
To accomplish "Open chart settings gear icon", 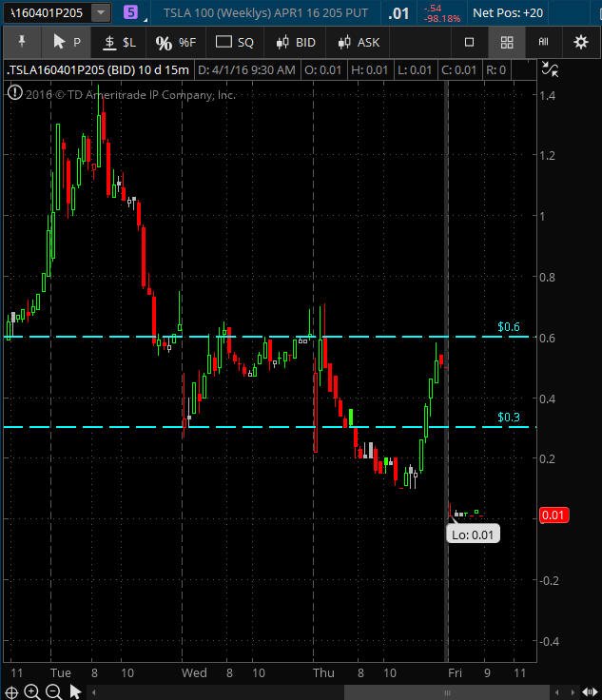I will pos(580,43).
